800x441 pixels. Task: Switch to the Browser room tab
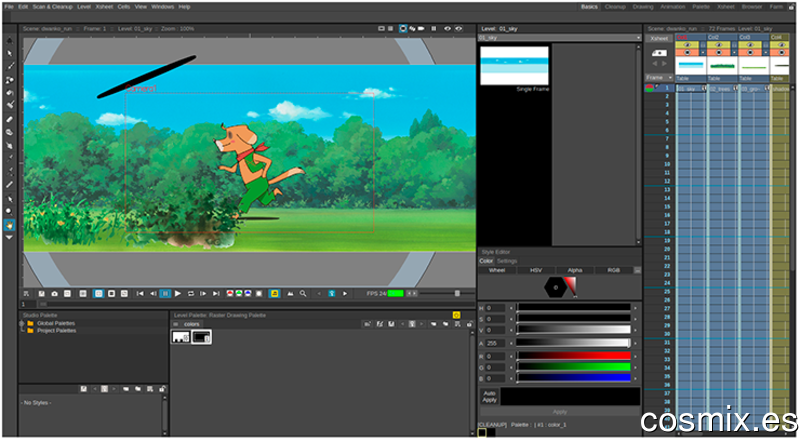pos(752,7)
